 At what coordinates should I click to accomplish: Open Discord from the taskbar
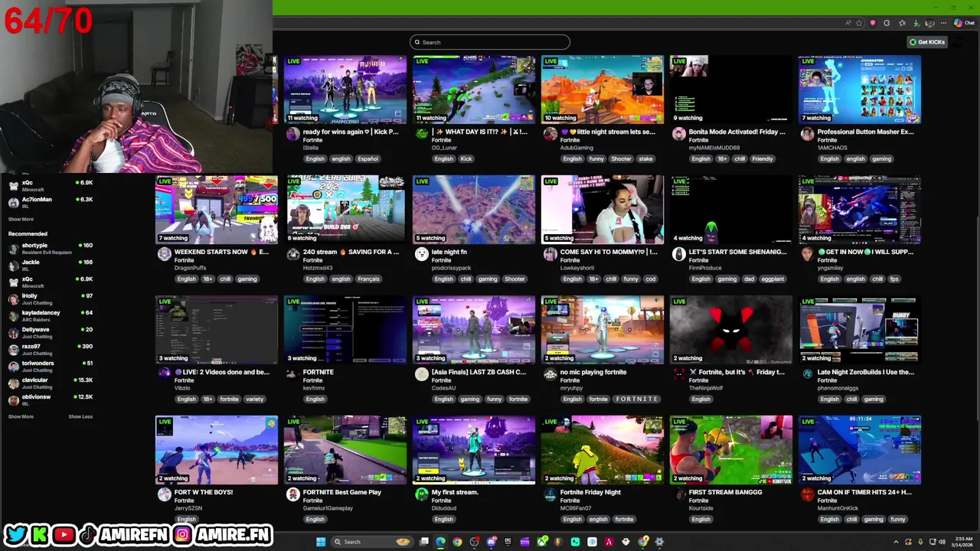click(x=492, y=542)
